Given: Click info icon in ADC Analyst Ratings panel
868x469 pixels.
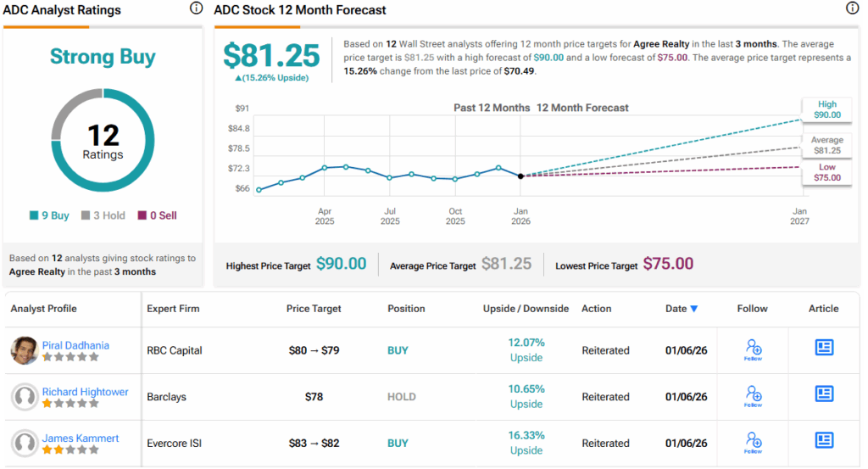Looking at the screenshot, I should pyautogui.click(x=197, y=8).
